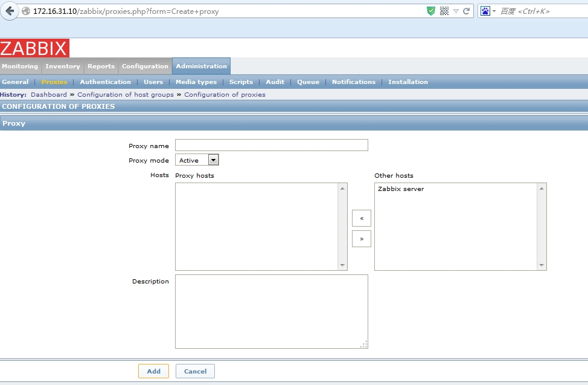Image resolution: width=588 pixels, height=385 pixels.
Task: Select Zabbix server in Other hosts
Action: click(401, 189)
